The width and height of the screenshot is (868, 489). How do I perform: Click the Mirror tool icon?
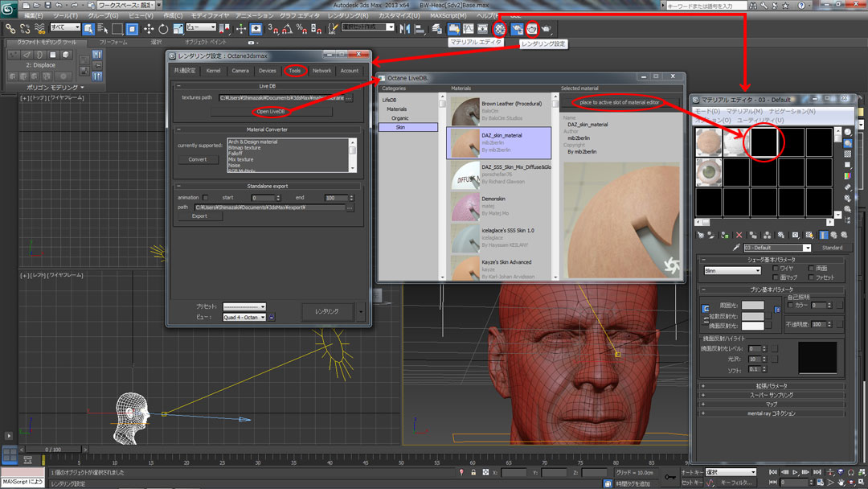(404, 29)
